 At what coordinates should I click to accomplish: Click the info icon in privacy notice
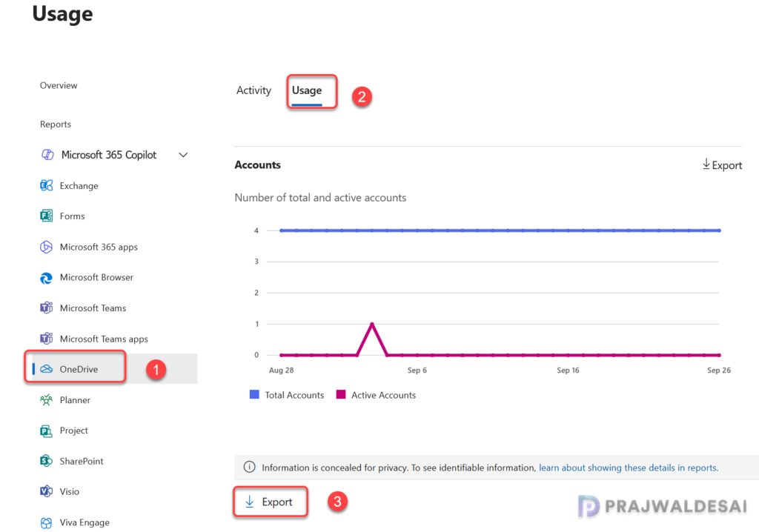pos(249,467)
